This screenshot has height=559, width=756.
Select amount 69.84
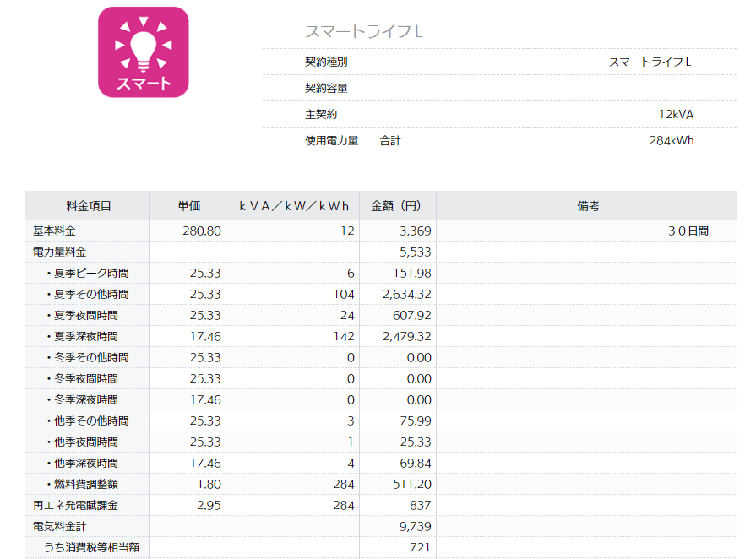click(416, 464)
